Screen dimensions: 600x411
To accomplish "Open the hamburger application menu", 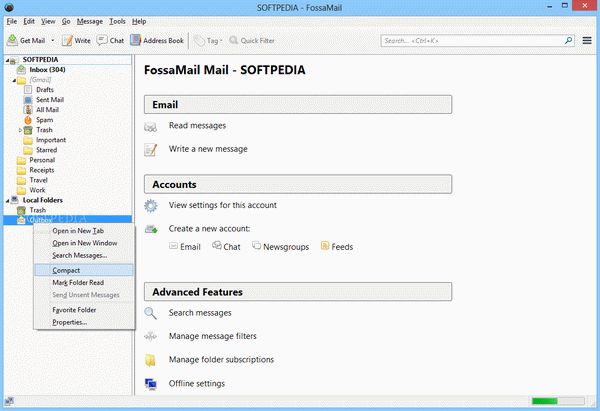I will 587,41.
